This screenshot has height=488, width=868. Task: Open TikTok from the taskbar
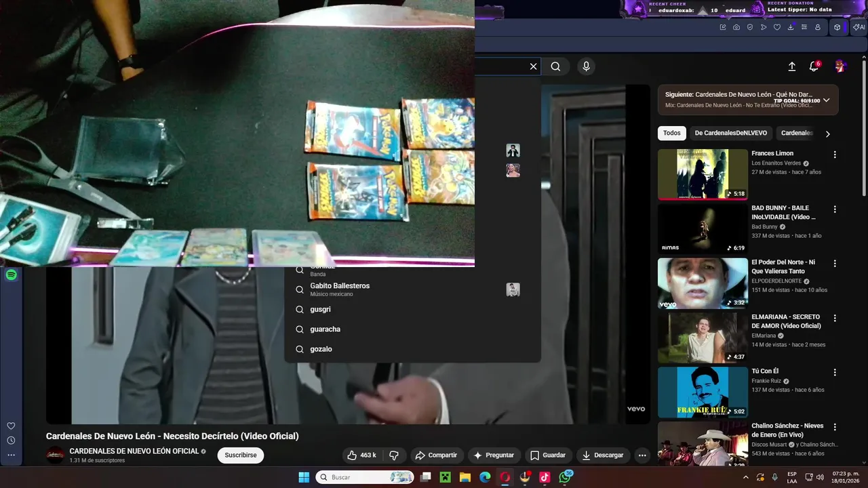[545, 477]
